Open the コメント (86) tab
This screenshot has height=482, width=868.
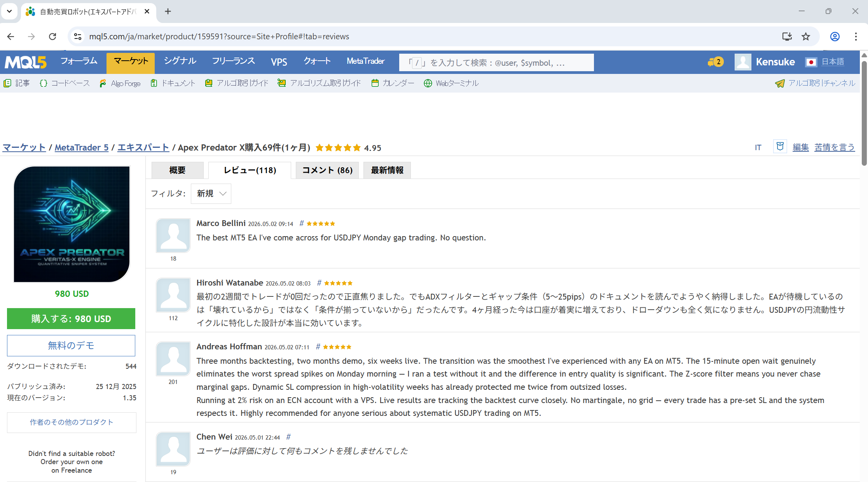[x=327, y=170]
